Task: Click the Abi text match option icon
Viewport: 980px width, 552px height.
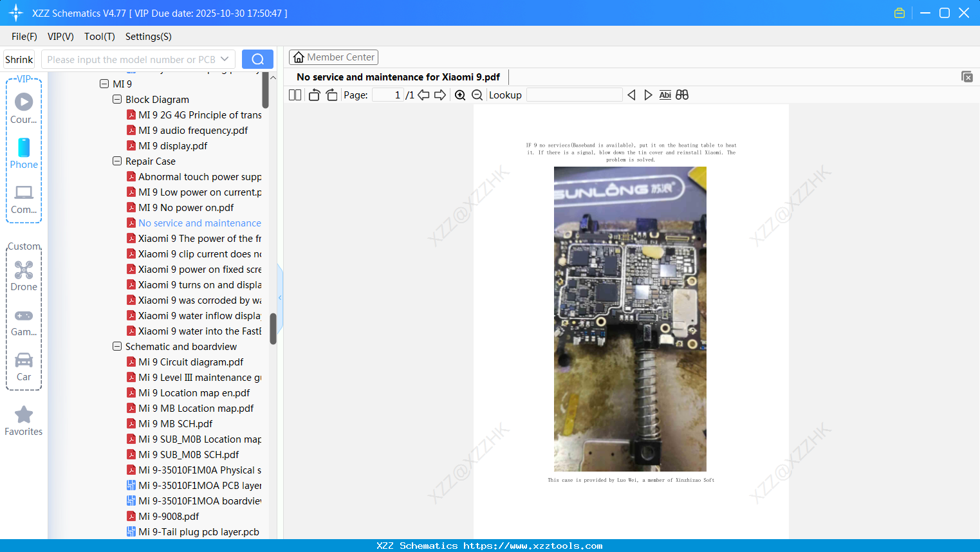Action: pyautogui.click(x=665, y=95)
